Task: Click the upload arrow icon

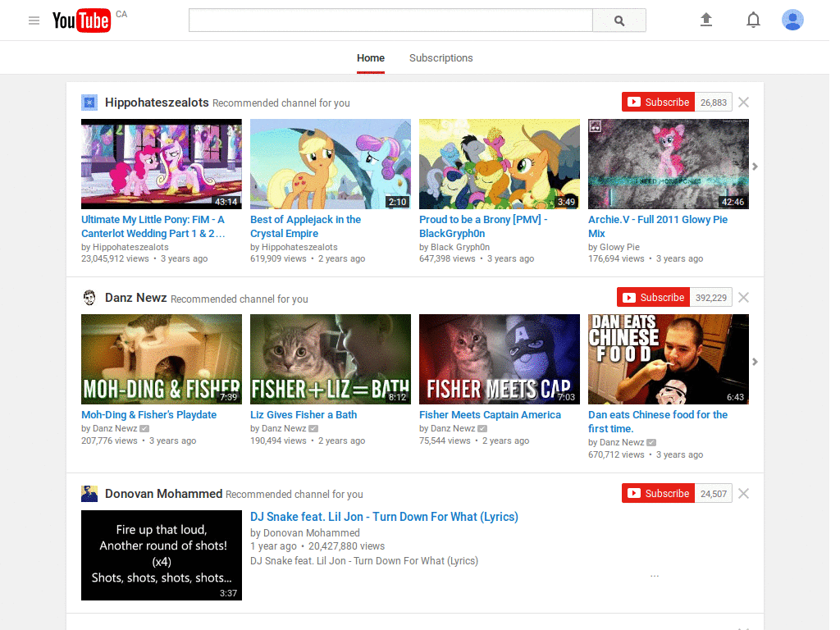Action: click(706, 20)
